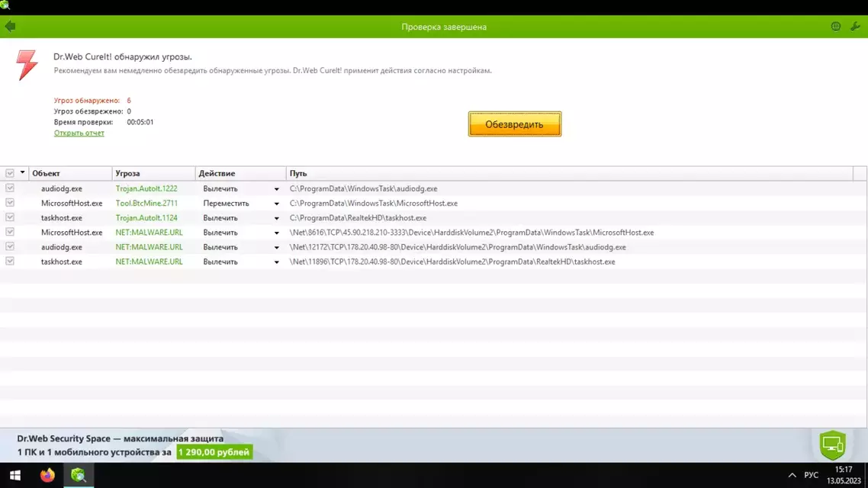
Task: Sort by the Действие column header
Action: point(240,173)
